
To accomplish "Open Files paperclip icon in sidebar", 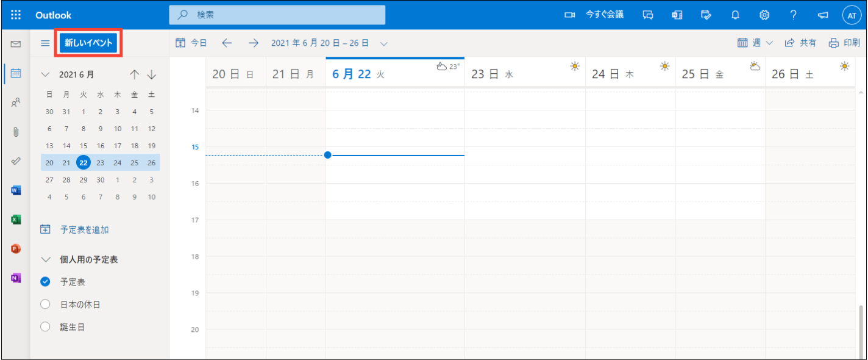I will (16, 132).
